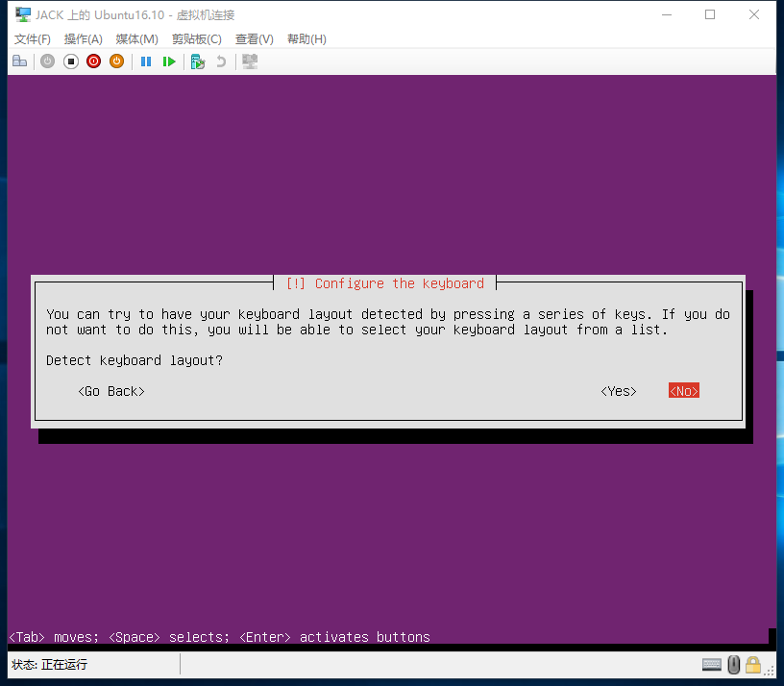Pause the virtual machine
The height and width of the screenshot is (686, 784).
pos(146,61)
